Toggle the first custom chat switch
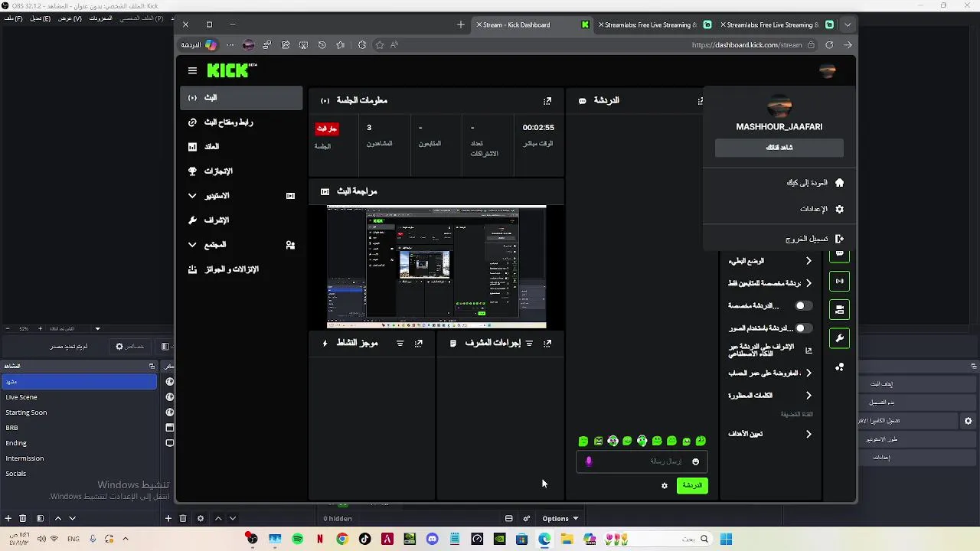 [x=802, y=305]
